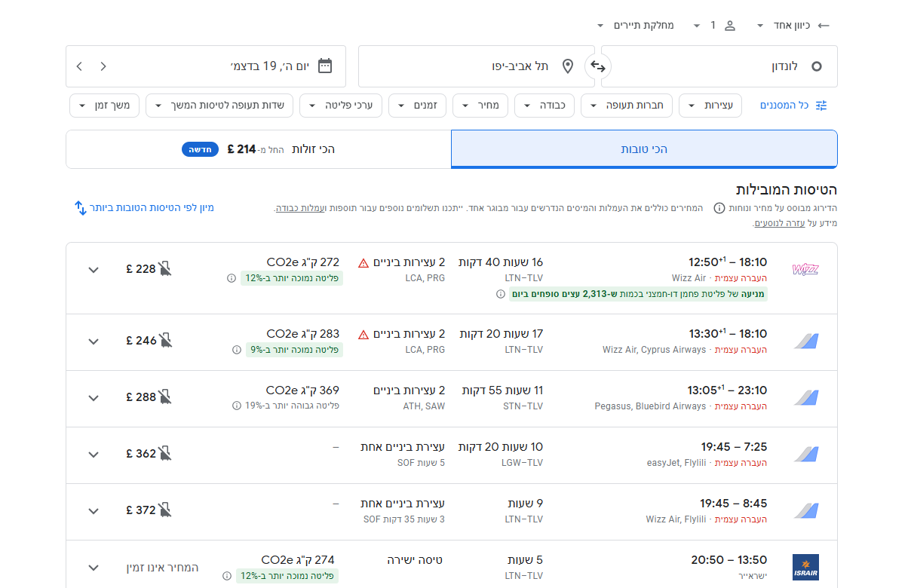Open the stops (עצירות) filter dropdown
Image resolution: width=911 pixels, height=588 pixels.
710,106
